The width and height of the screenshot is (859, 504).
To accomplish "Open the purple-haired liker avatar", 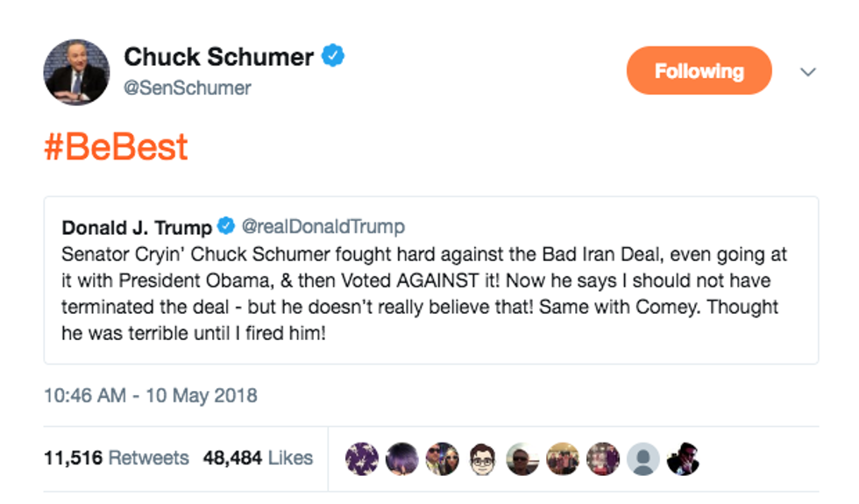I will click(x=402, y=458).
